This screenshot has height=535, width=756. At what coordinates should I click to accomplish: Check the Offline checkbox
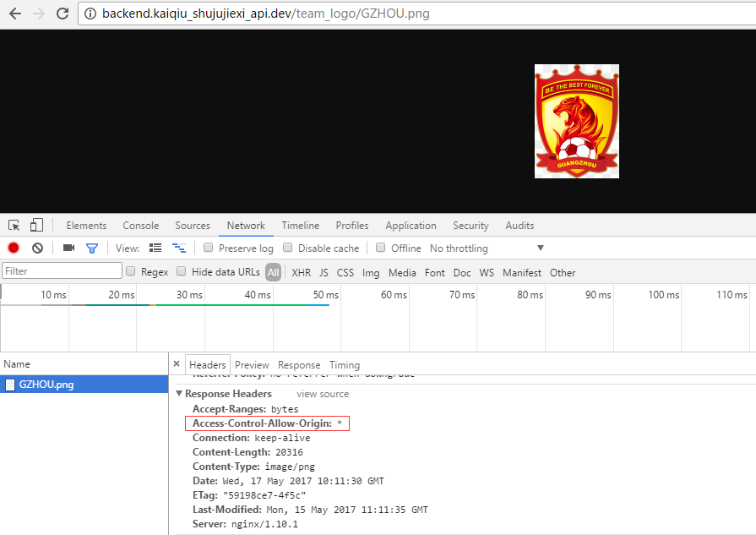click(380, 248)
